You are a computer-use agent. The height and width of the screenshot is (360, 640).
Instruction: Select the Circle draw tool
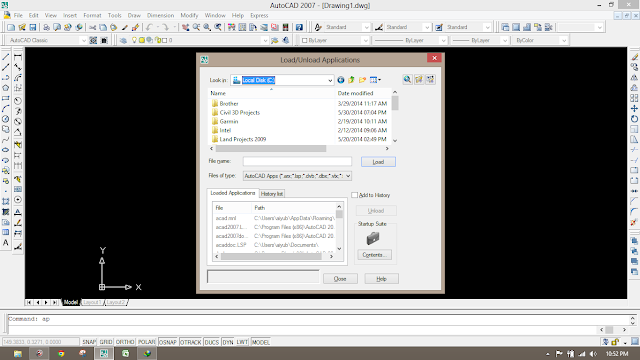point(6,119)
